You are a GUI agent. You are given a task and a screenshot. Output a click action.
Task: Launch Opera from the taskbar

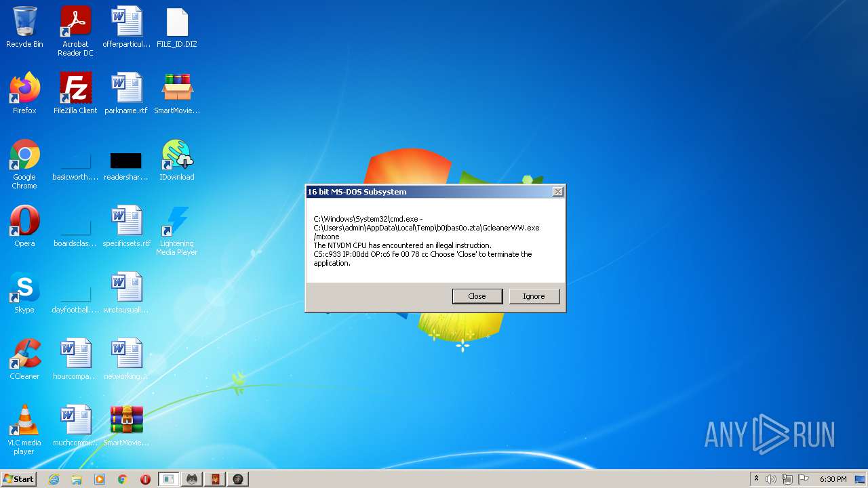coord(145,479)
